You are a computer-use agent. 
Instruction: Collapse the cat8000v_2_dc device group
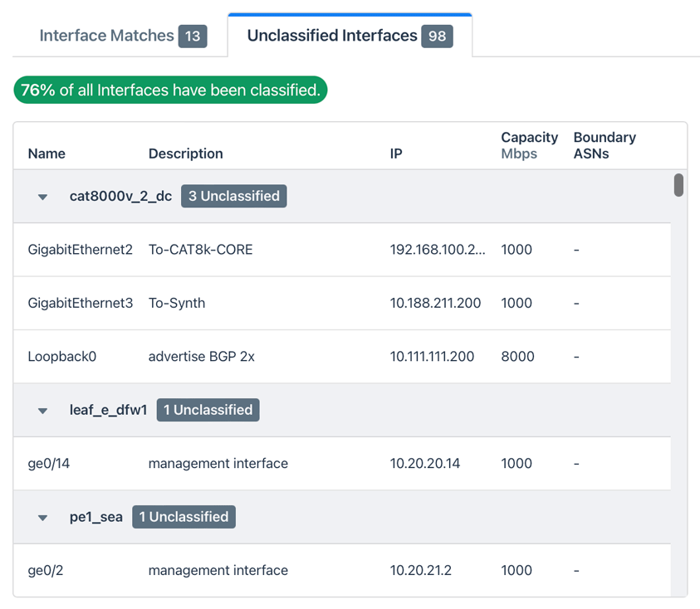tap(42, 197)
